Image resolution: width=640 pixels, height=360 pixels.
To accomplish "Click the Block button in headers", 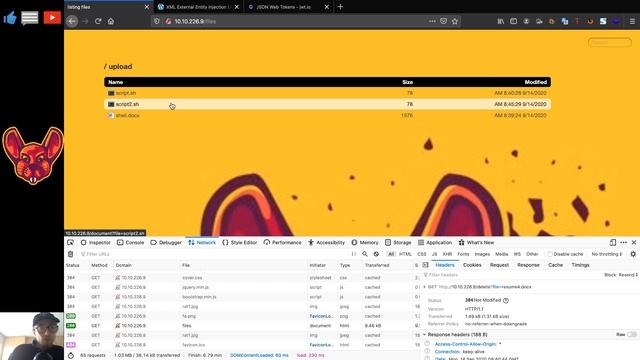I will coord(610,275).
